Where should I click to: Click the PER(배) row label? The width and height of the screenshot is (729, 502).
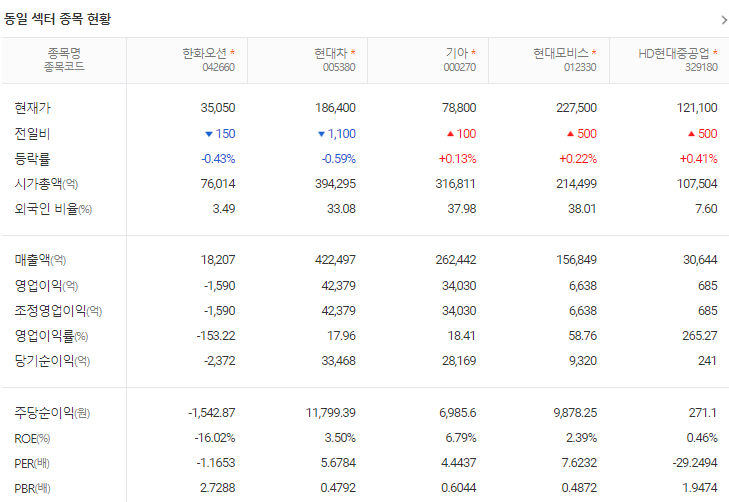tap(32, 463)
